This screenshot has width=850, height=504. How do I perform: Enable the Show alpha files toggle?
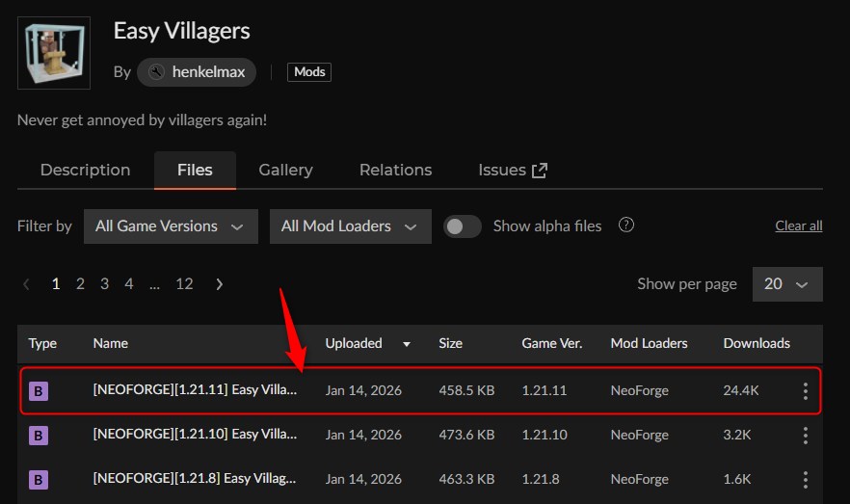(x=463, y=226)
